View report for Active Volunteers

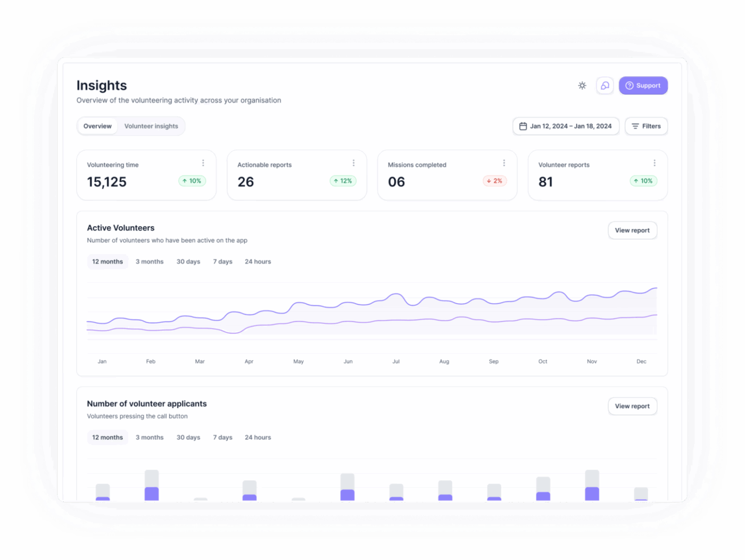tap(632, 230)
